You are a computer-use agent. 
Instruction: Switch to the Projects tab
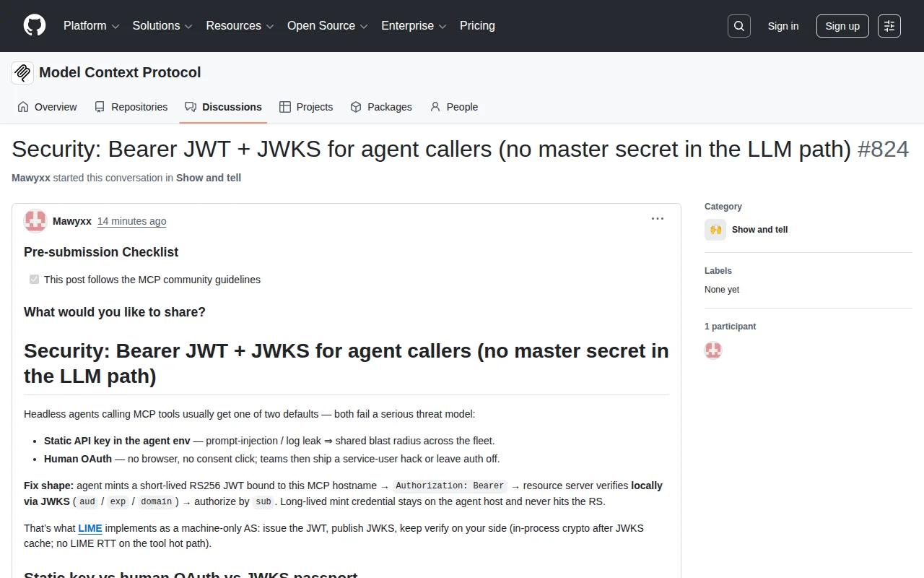coord(306,107)
